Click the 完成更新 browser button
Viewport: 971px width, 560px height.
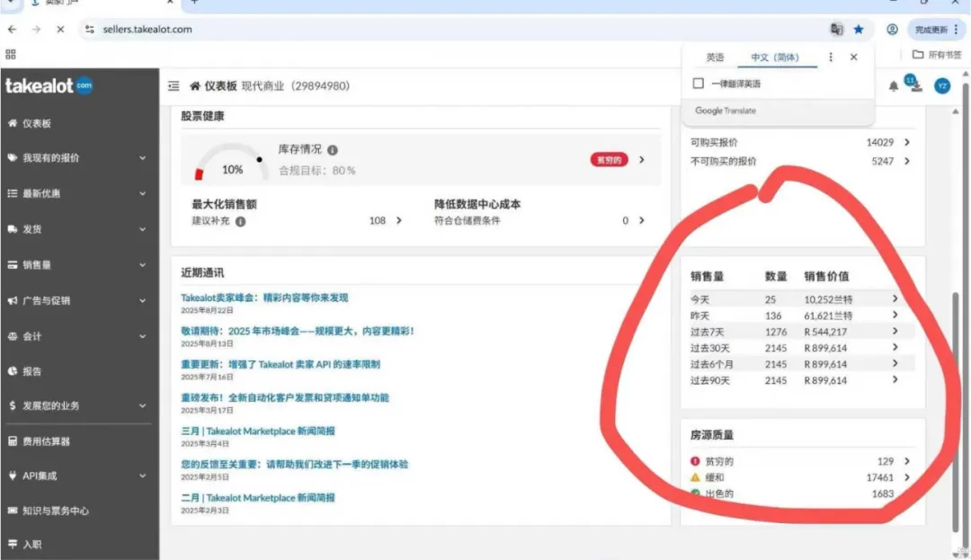937,29
